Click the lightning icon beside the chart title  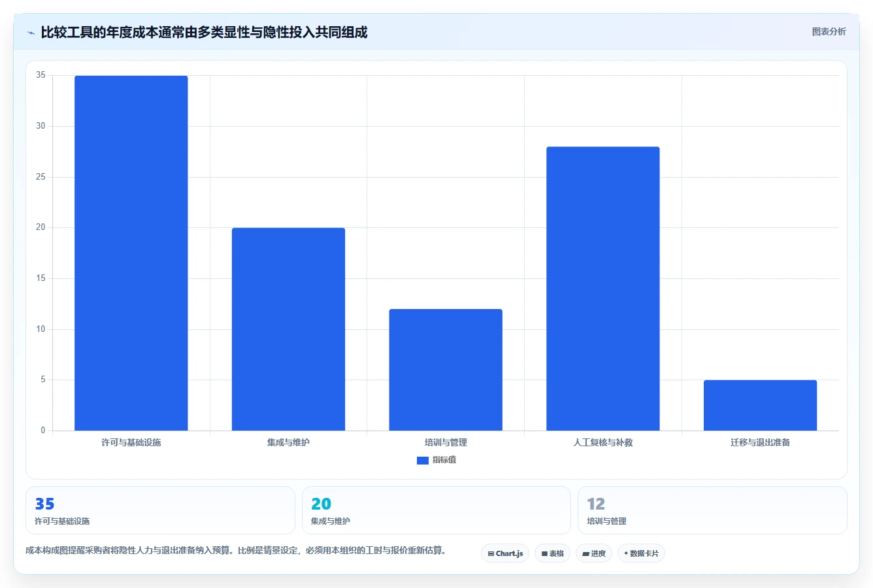coord(31,33)
